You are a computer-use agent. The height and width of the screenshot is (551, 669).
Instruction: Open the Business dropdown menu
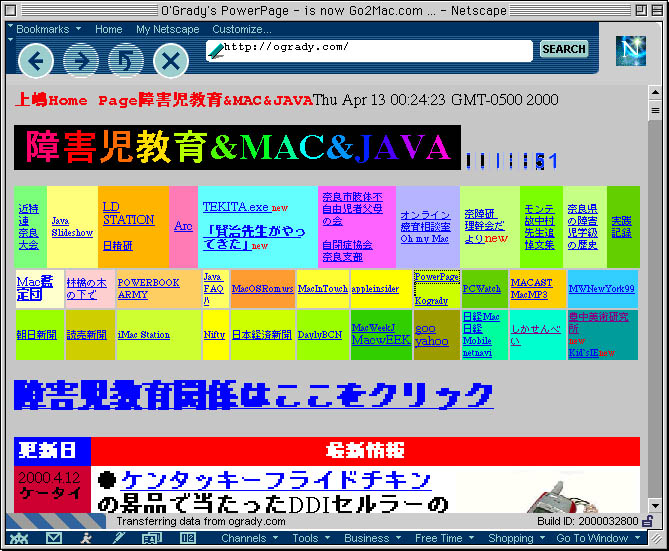pyautogui.click(x=372, y=538)
